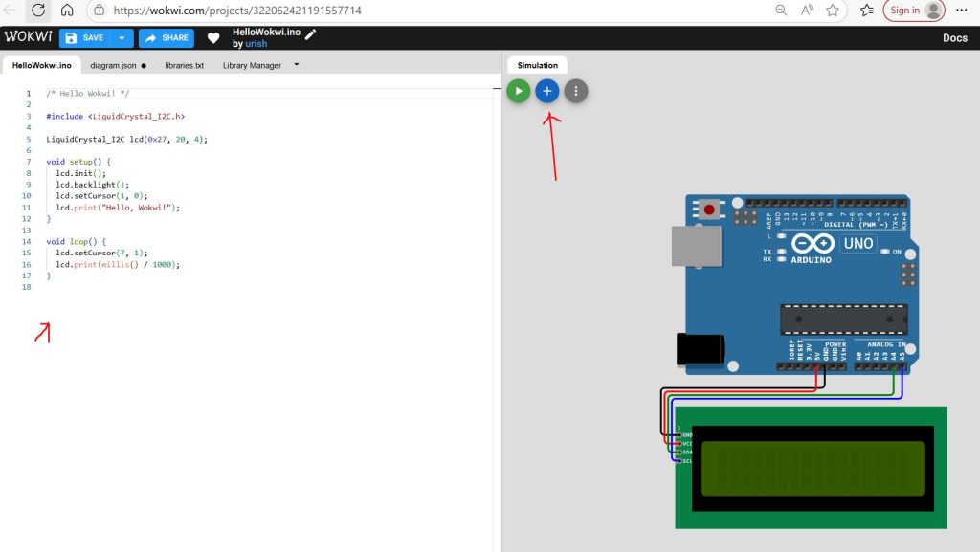Click the void setup() line

pos(78,161)
